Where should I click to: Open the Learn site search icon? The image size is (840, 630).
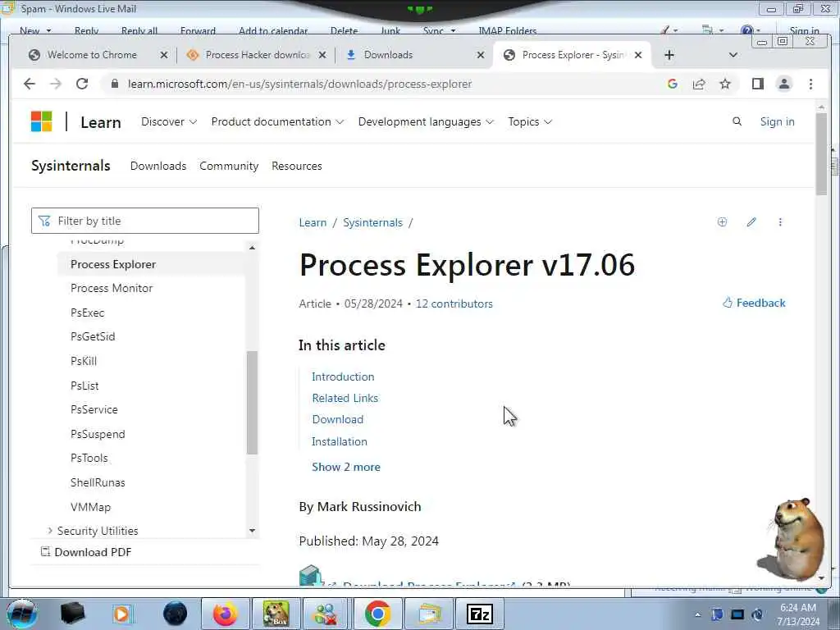tap(737, 121)
